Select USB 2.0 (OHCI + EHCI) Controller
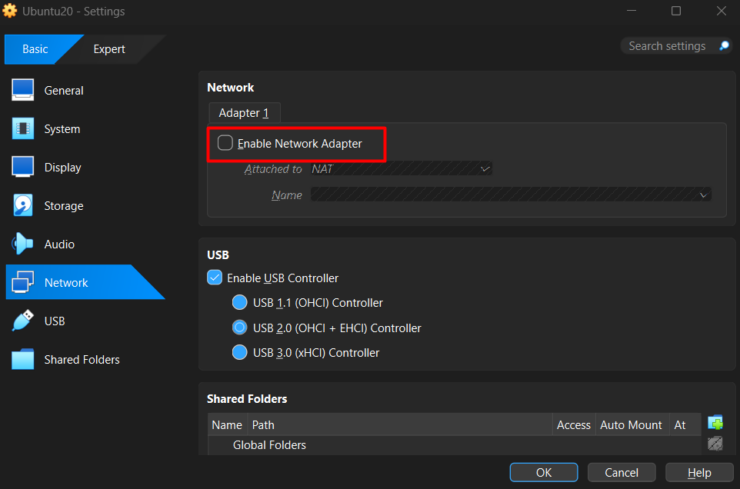The image size is (740, 489). (x=239, y=327)
